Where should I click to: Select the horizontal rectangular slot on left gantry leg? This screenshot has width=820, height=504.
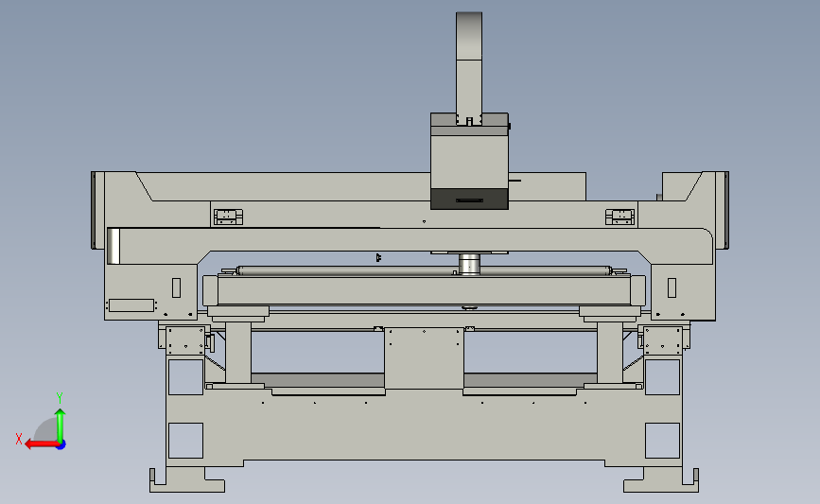pyautogui.click(x=131, y=305)
